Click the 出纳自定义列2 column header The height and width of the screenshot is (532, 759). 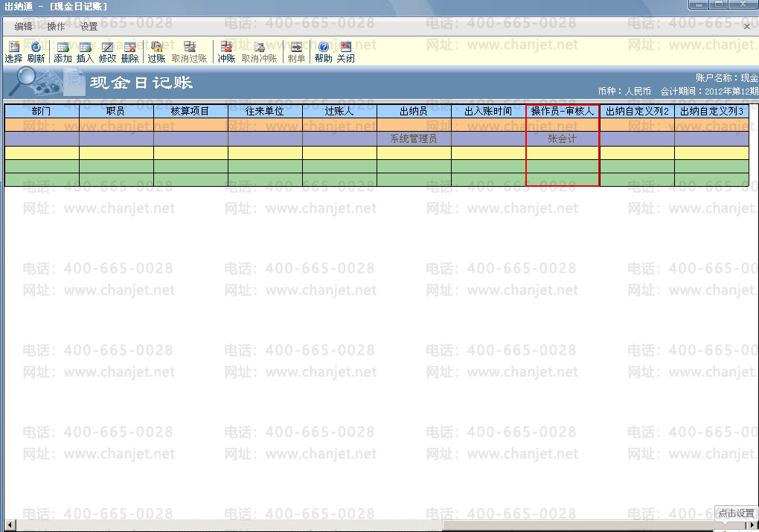[x=637, y=112]
